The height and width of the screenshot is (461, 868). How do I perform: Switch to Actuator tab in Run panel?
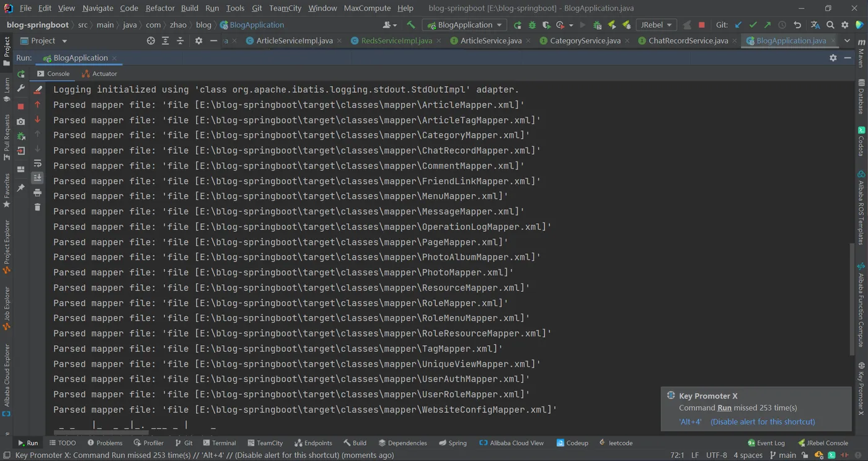99,74
